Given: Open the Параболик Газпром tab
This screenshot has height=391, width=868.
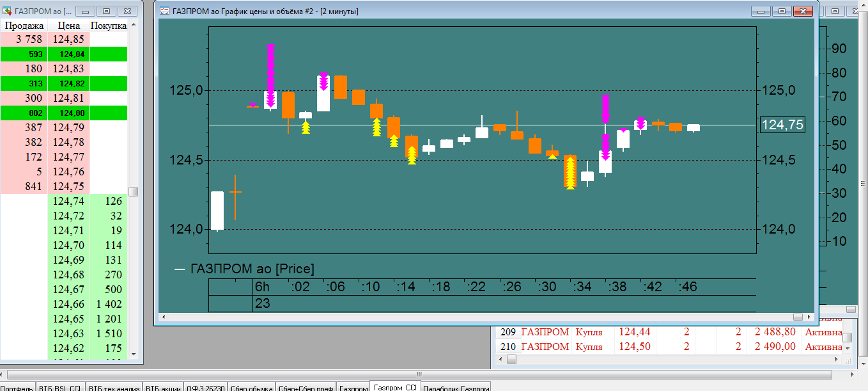Looking at the screenshot, I should [x=456, y=387].
